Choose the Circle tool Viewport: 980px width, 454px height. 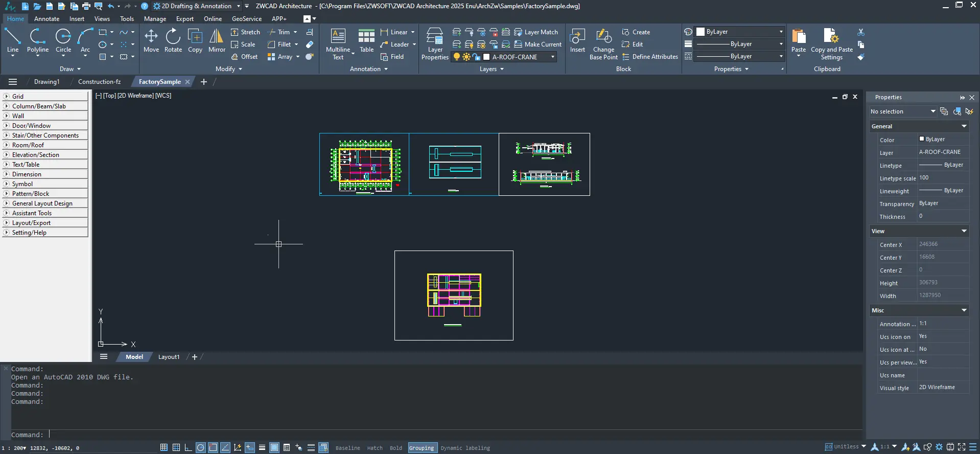tap(63, 41)
